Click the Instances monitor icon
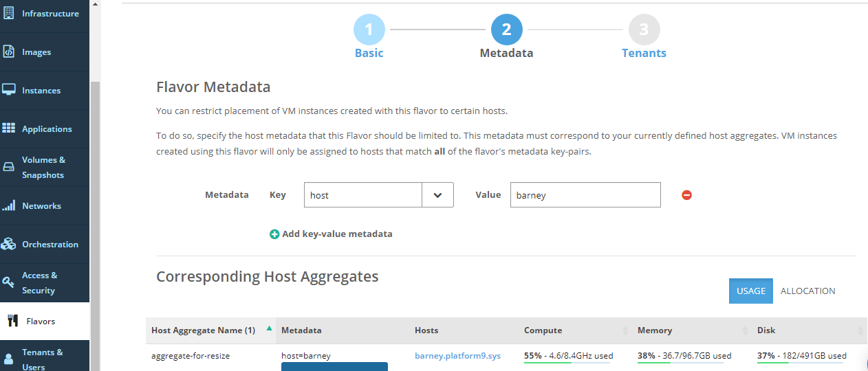 coord(9,91)
